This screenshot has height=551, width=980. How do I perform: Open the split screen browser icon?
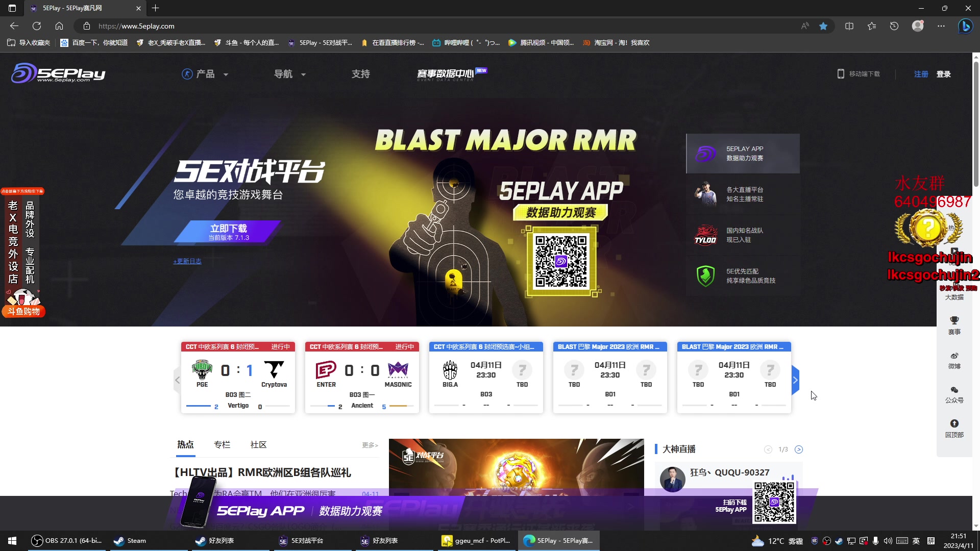click(849, 26)
